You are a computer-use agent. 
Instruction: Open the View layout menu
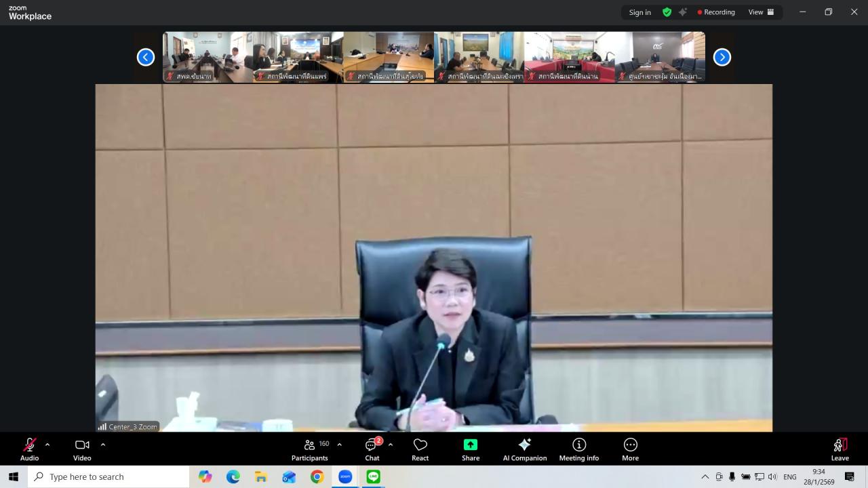coord(761,12)
